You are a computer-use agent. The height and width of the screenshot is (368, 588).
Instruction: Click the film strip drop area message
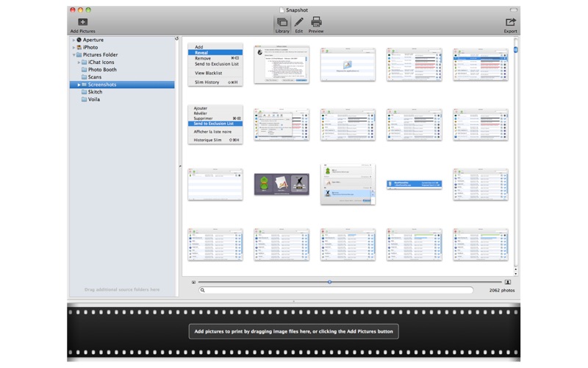tap(293, 331)
